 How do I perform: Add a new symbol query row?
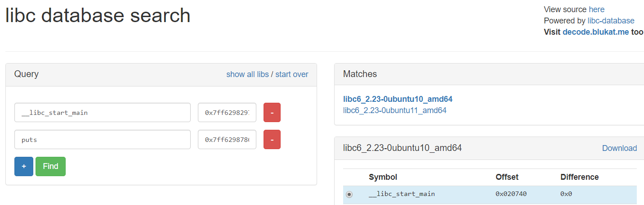[x=24, y=166]
